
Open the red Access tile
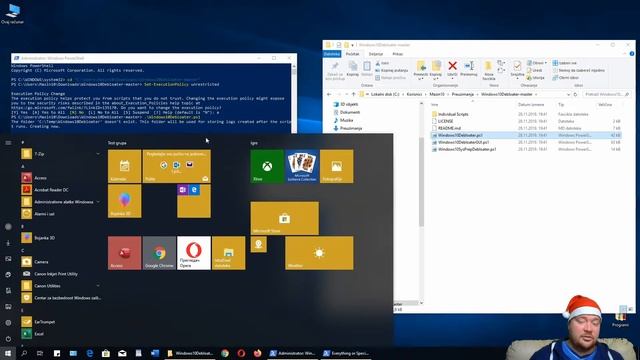124,253
